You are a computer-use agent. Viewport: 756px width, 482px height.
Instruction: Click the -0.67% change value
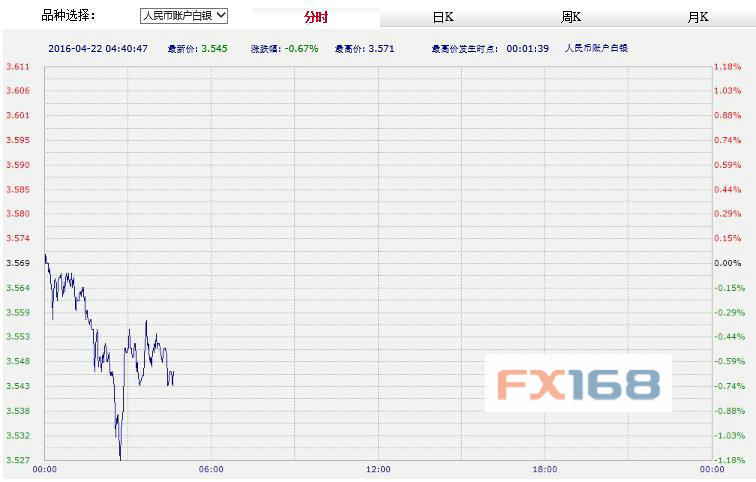[302, 47]
